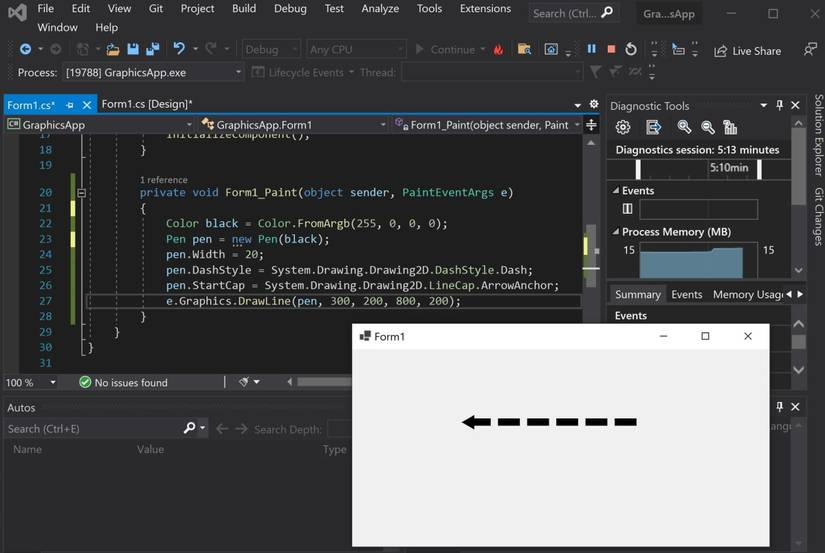Switch to the Events tab in Diagnostic Tools
The width and height of the screenshot is (825, 553).
click(687, 295)
